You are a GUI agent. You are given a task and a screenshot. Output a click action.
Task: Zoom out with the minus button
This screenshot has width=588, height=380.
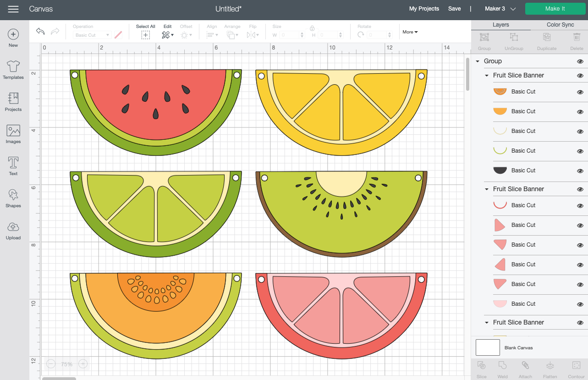51,364
